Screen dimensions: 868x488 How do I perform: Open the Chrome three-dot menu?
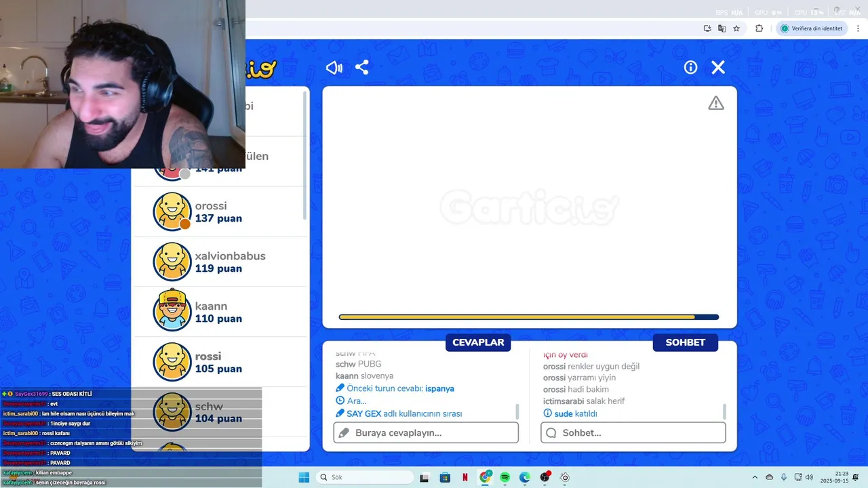coord(858,28)
